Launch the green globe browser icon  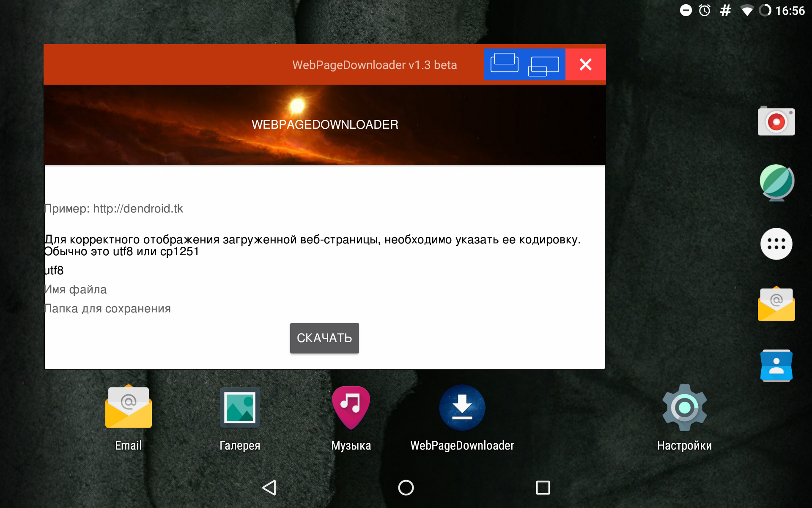[776, 182]
